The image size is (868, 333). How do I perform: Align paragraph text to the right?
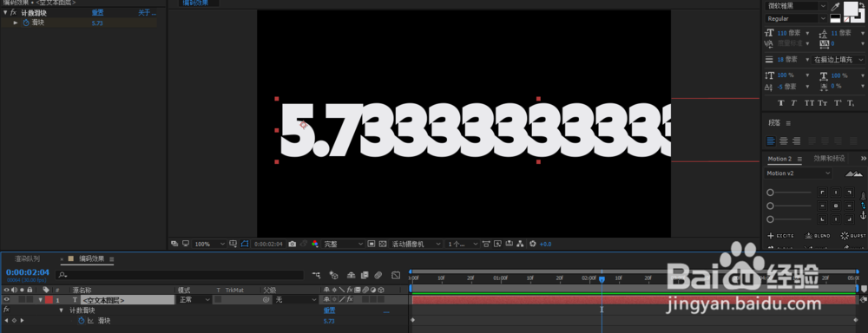797,141
